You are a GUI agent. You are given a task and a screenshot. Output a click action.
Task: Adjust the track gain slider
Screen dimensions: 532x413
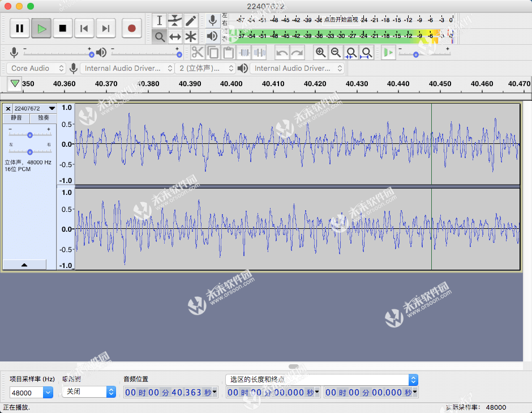[x=30, y=134]
